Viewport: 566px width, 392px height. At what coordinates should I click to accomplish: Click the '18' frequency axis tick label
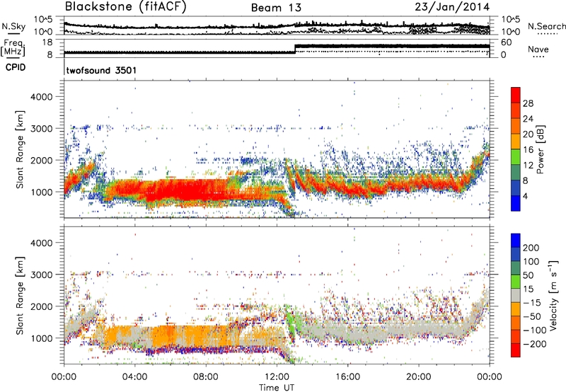(x=47, y=42)
